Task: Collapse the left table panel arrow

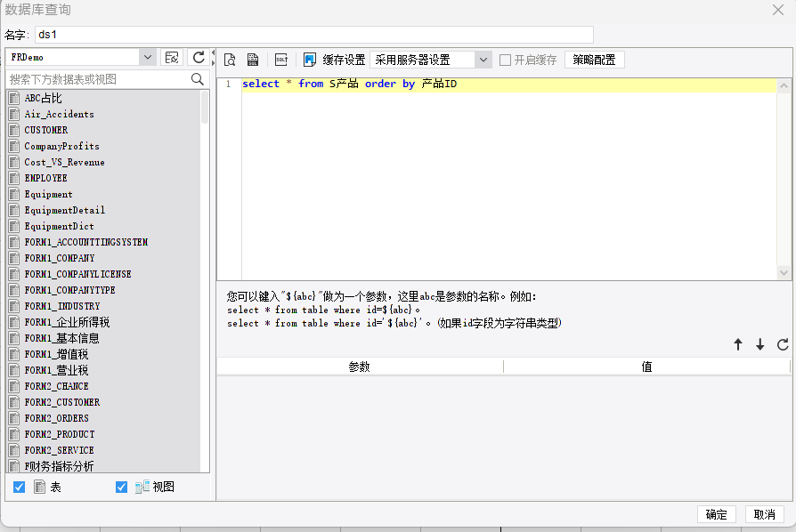Action: pyautogui.click(x=213, y=52)
